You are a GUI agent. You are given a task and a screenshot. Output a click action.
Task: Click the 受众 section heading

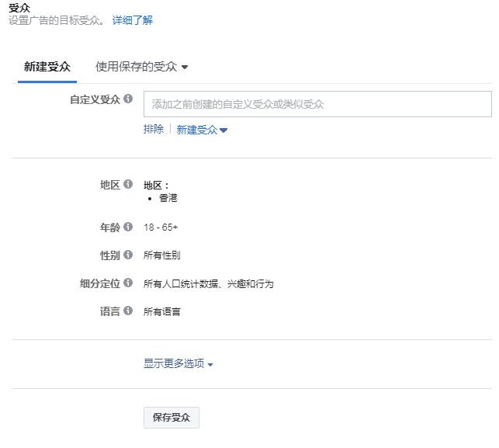point(19,7)
